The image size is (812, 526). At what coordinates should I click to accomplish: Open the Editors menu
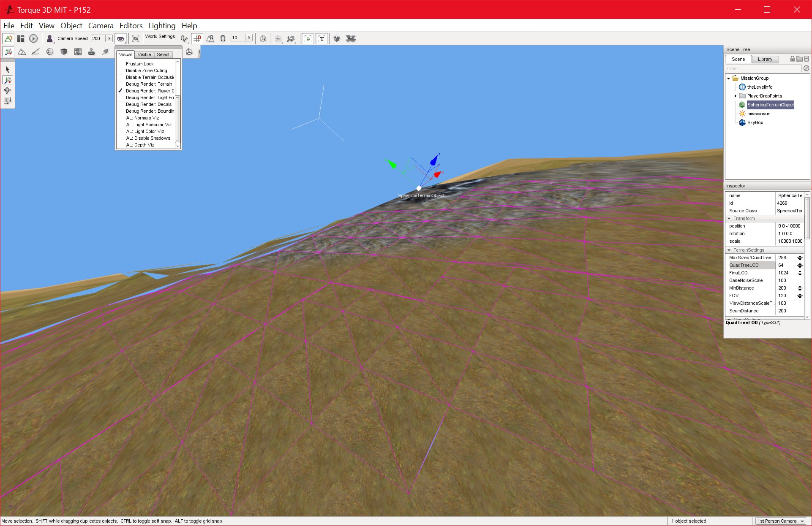pyautogui.click(x=131, y=26)
